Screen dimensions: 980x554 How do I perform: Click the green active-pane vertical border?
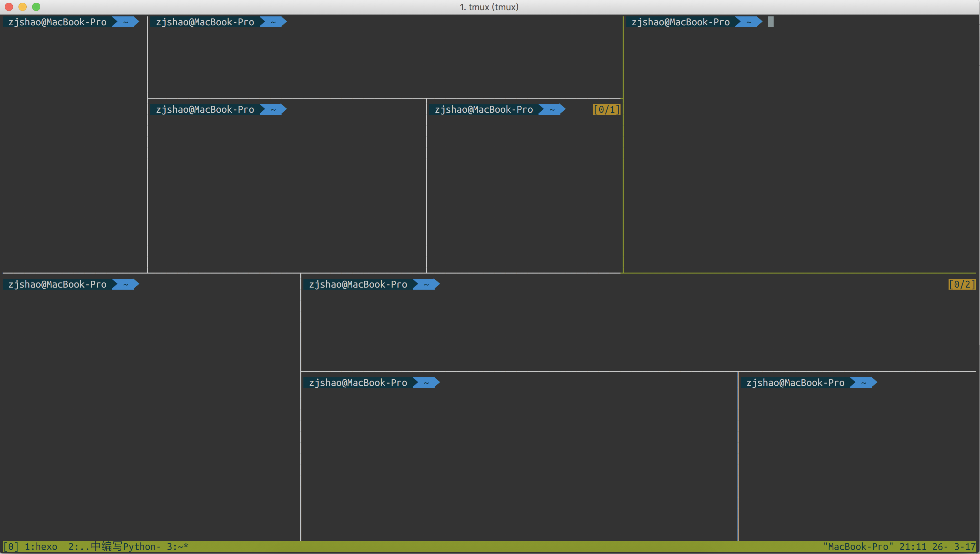click(623, 152)
